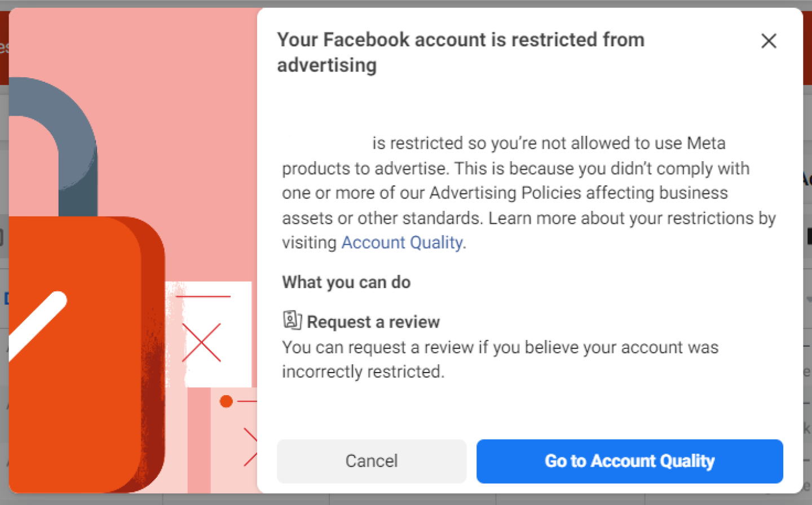812x505 pixels.
Task: Click the red X below the orange dot
Action: (x=250, y=446)
